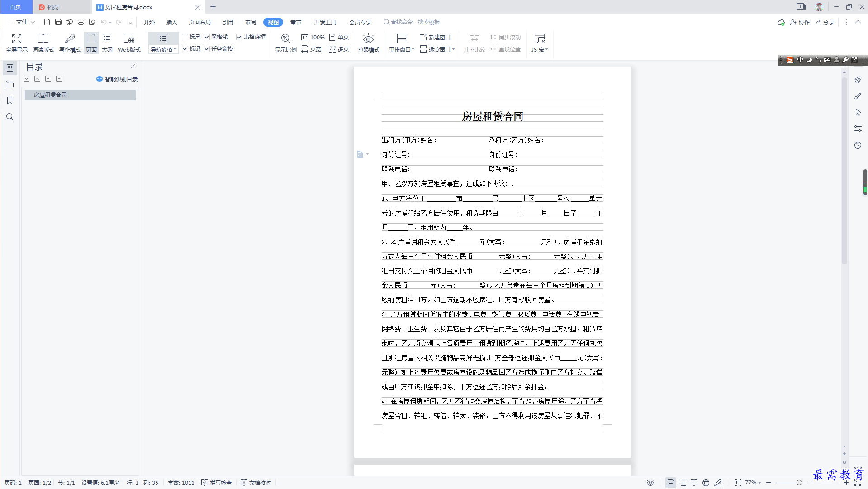The width and height of the screenshot is (868, 489).
Task: Click the zoom slider handle
Action: coord(799,483)
